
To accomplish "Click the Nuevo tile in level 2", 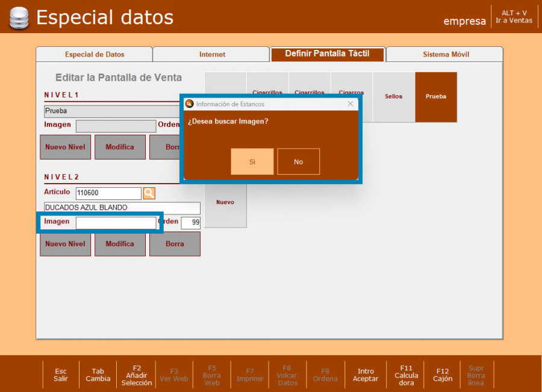I will pyautogui.click(x=225, y=203).
